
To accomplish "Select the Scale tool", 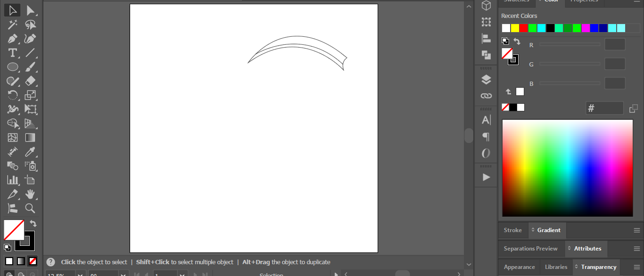I will click(x=31, y=95).
